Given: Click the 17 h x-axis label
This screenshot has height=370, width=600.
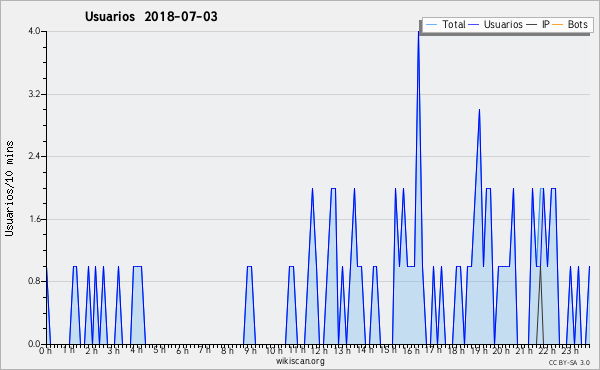Looking at the screenshot, I should coord(433,350).
